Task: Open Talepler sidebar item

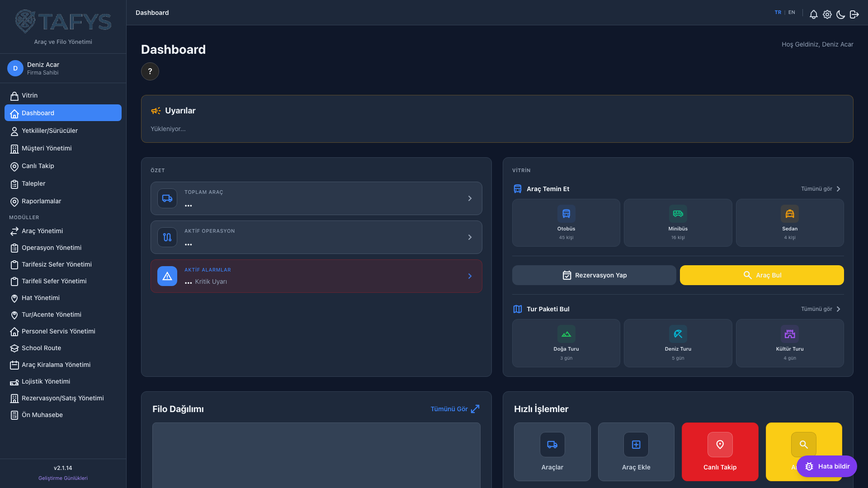Action: point(63,183)
